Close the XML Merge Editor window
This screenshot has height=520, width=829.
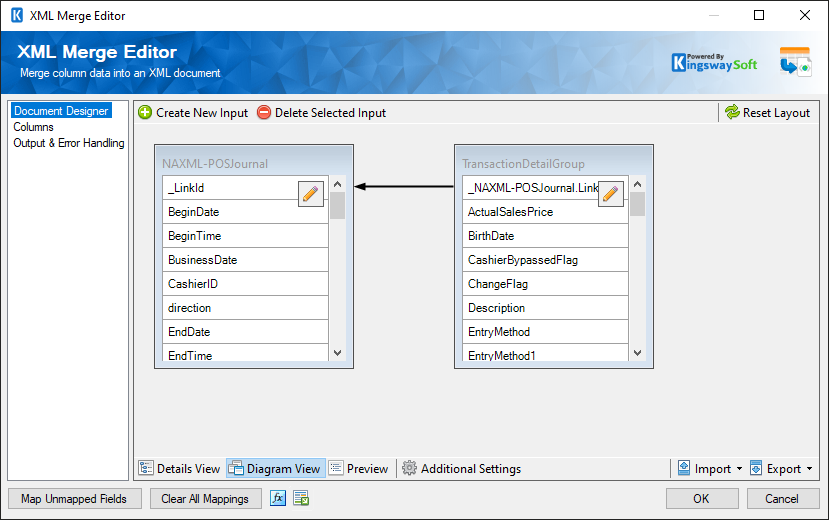click(805, 15)
